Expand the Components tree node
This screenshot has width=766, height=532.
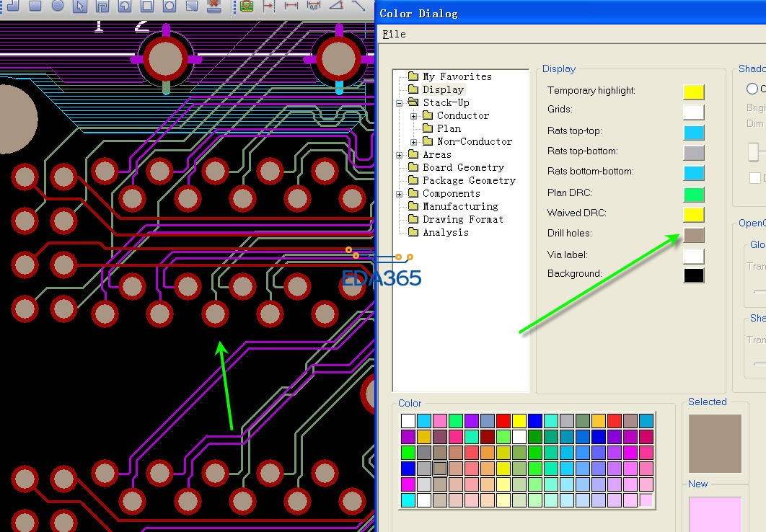click(399, 194)
